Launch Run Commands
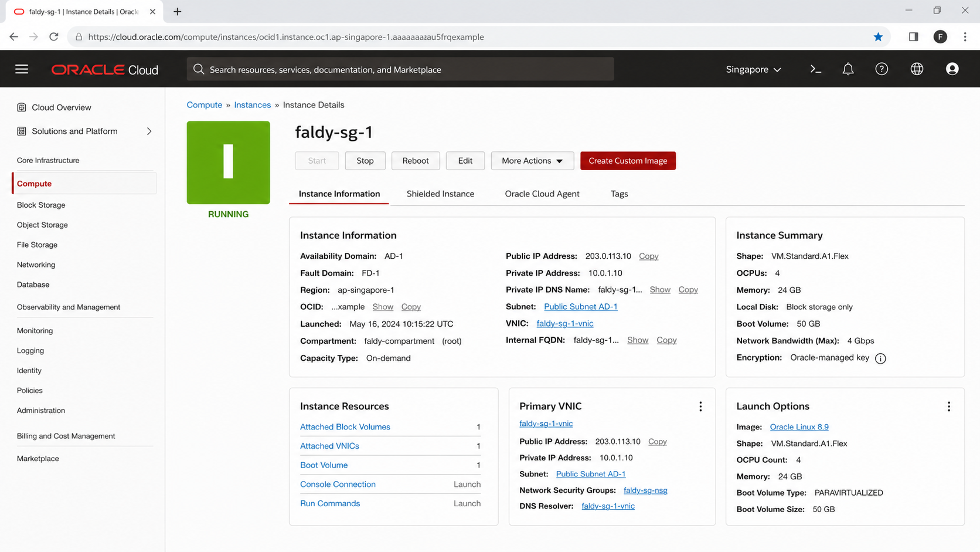980x552 pixels. [467, 504]
